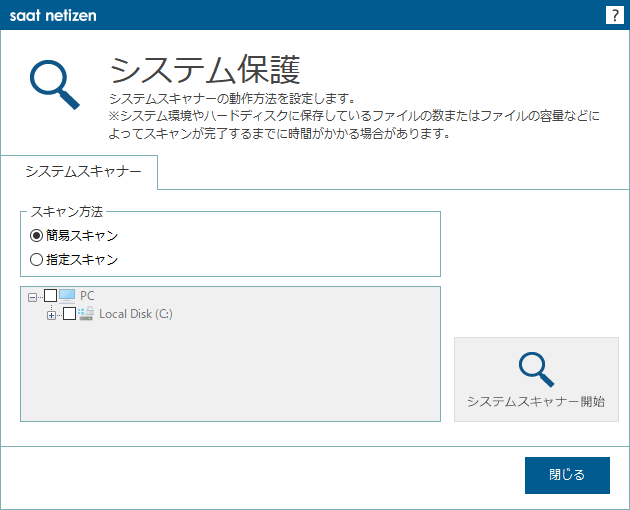Click magnifier icon on scanner start button
The image size is (630, 510).
[x=536, y=370]
